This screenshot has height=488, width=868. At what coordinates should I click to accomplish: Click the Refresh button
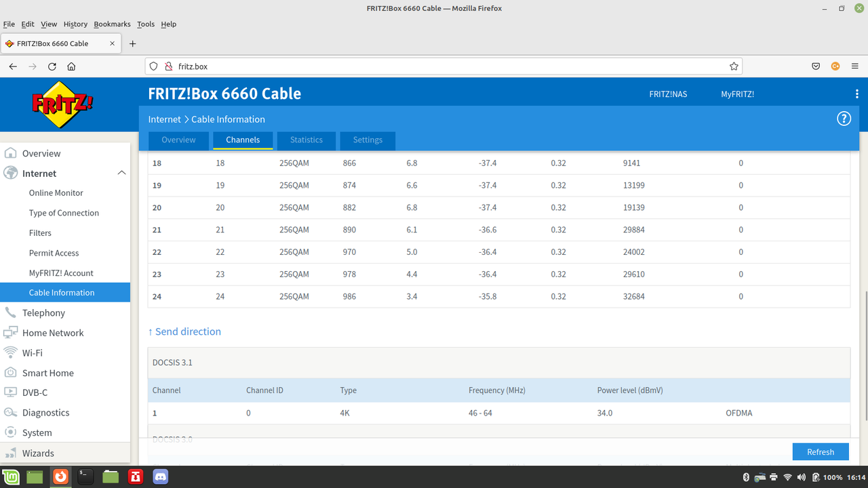click(x=821, y=452)
